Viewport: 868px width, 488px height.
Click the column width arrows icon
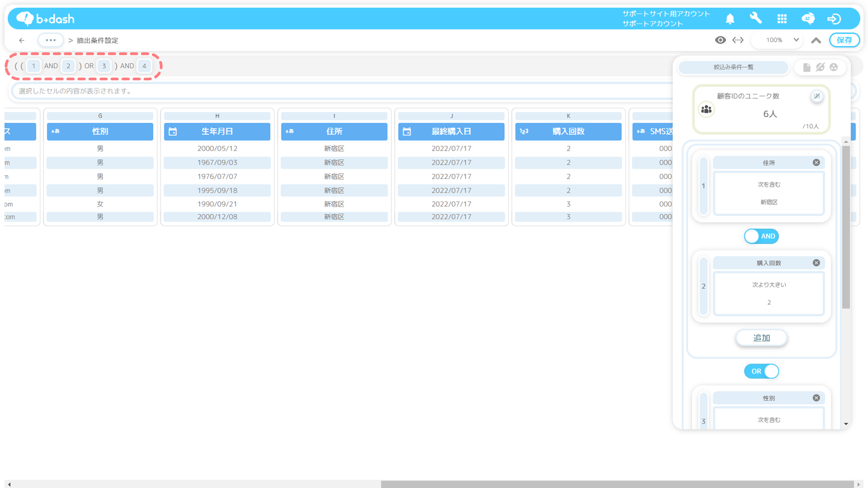[738, 40]
